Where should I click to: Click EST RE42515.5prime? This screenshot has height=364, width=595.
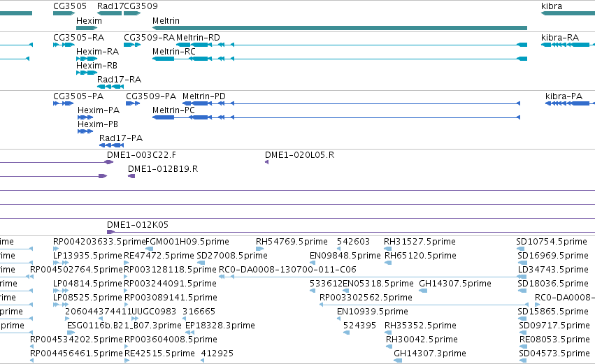click(159, 354)
